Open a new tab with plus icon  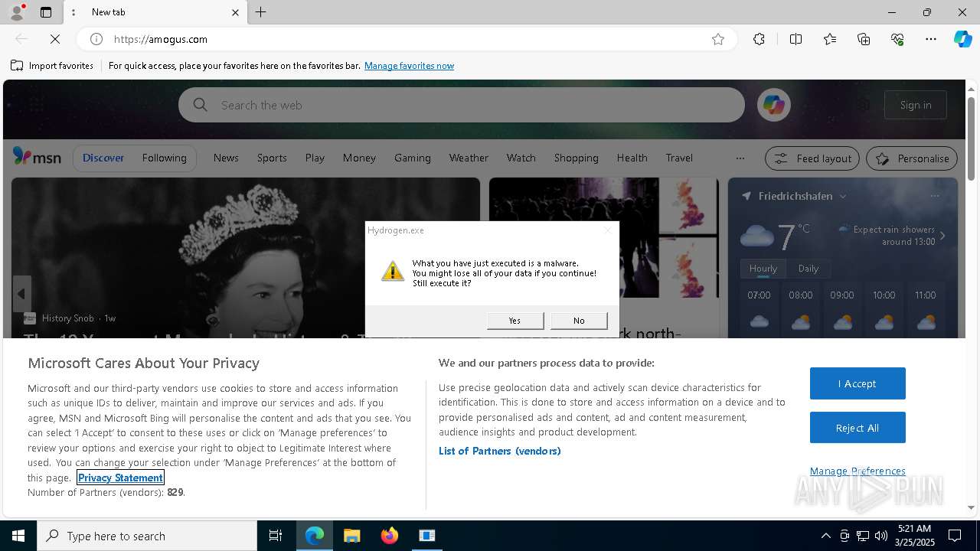click(261, 12)
